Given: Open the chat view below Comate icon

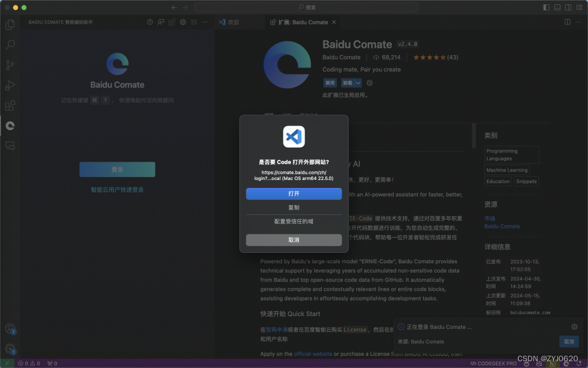Looking at the screenshot, I should (10, 146).
